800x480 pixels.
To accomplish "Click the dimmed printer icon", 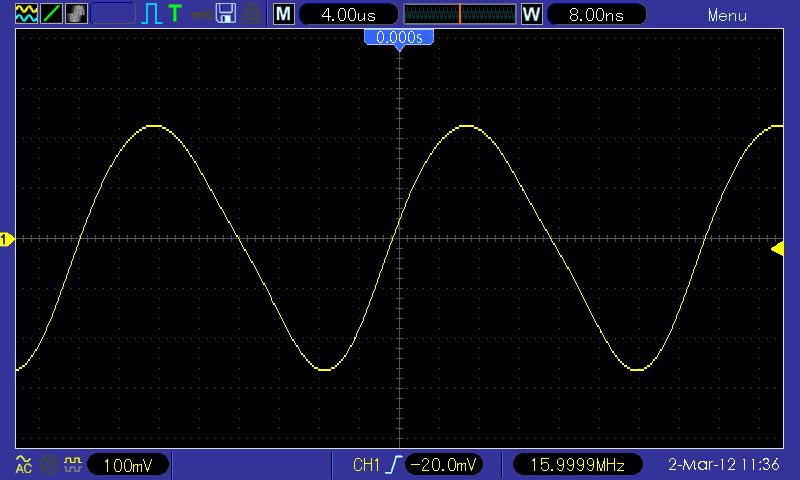I will [252, 14].
